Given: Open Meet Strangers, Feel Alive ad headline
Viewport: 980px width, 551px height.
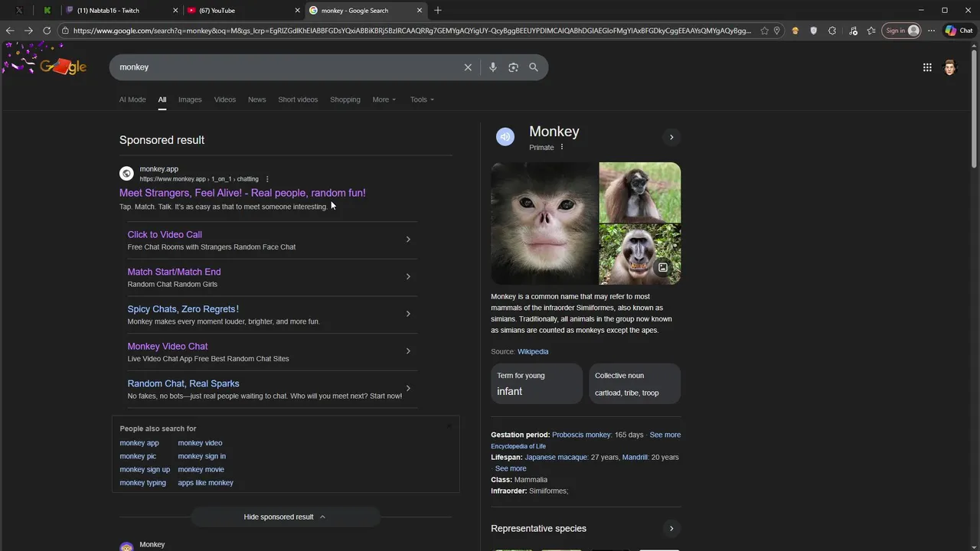Looking at the screenshot, I should point(243,193).
